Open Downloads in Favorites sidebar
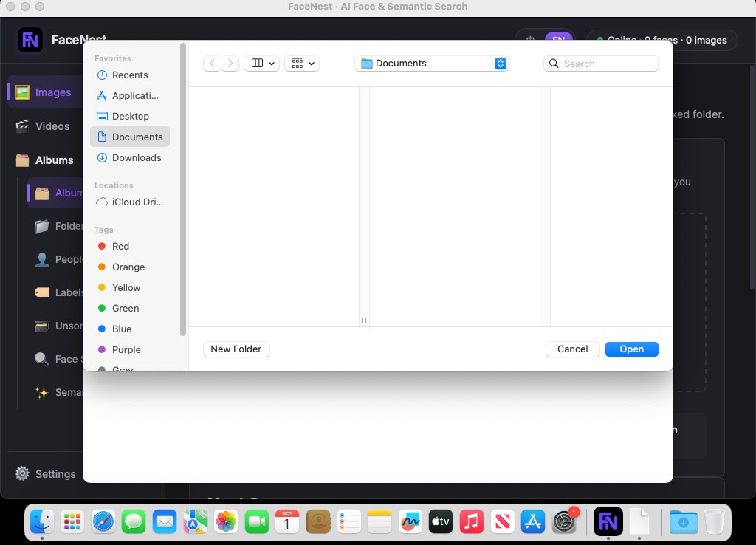Image resolution: width=756 pixels, height=545 pixels. pos(130,158)
